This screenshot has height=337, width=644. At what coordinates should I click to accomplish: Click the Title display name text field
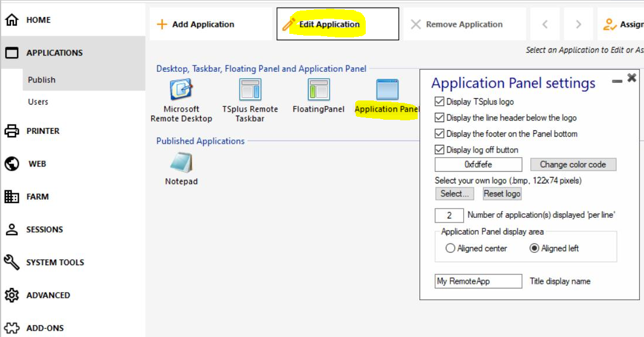point(478,282)
